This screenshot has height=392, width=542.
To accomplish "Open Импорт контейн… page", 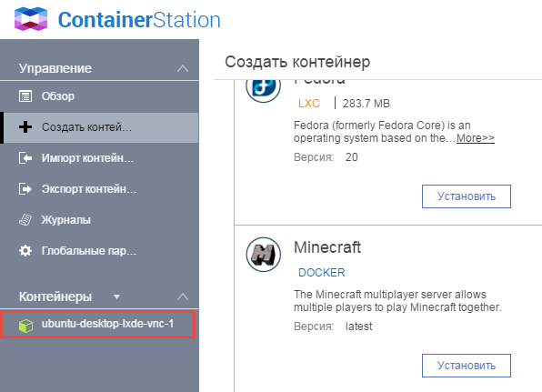I will (x=99, y=158).
